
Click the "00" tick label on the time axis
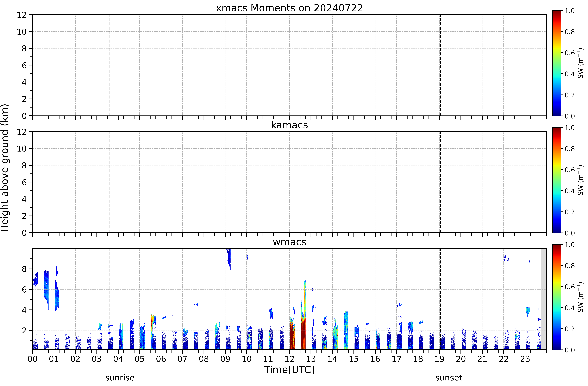pos(33,359)
